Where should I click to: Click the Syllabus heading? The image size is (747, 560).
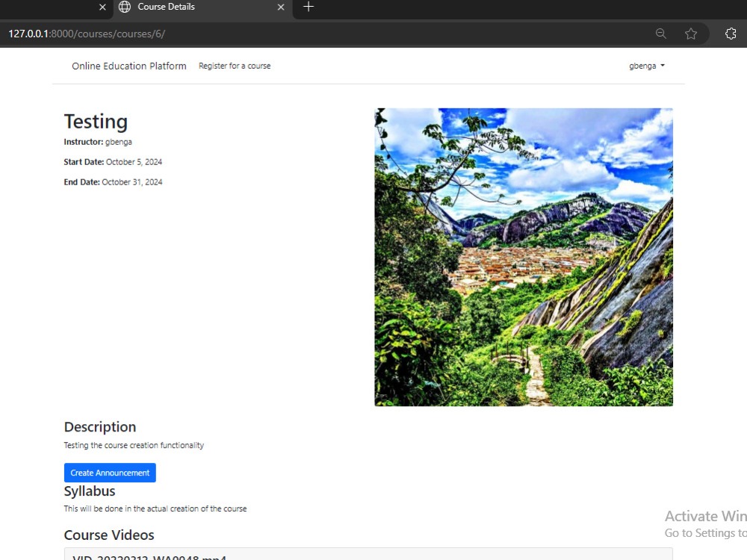click(x=90, y=491)
